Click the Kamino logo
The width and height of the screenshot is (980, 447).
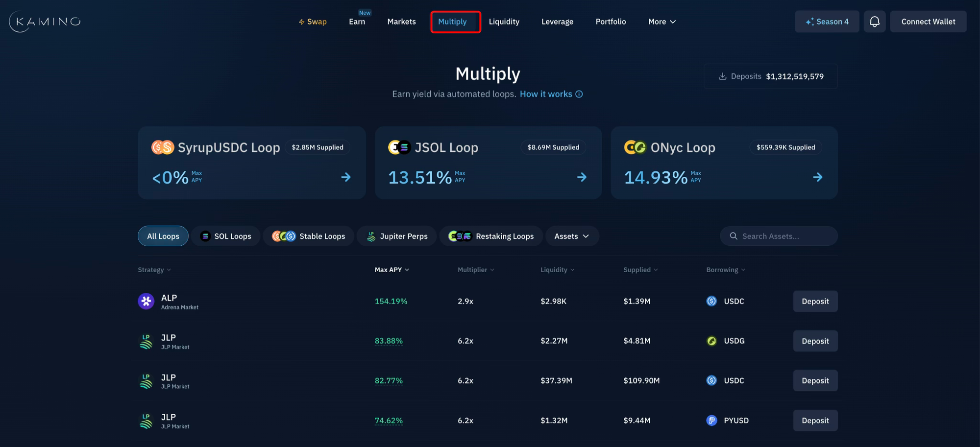[x=45, y=22]
